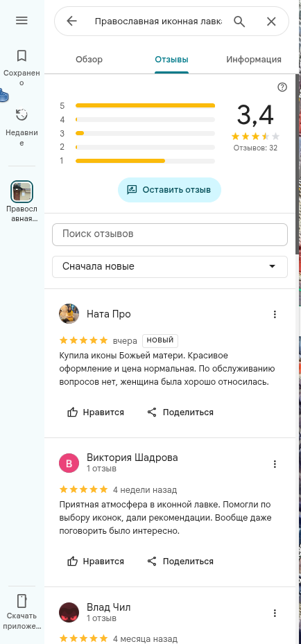The image size is (301, 644).
Task: Click the Сохранено label in the sidebar
Action: (21, 78)
